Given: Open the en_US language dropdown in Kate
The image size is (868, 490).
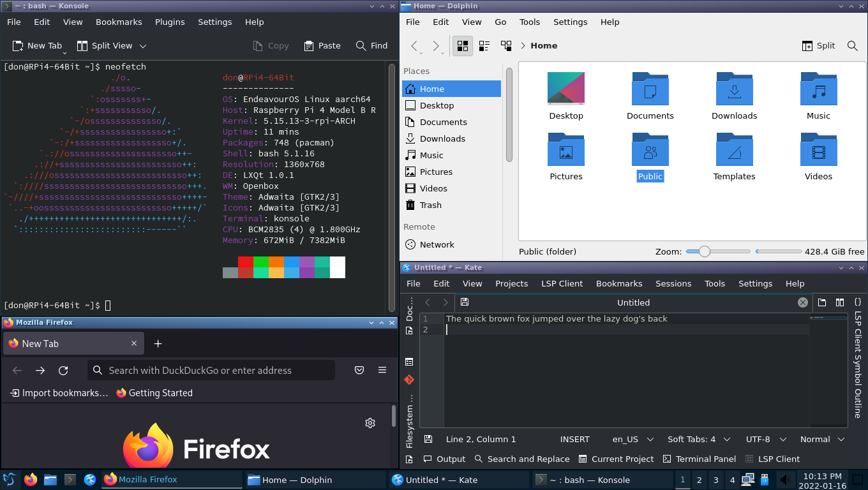Looking at the screenshot, I should (x=633, y=439).
